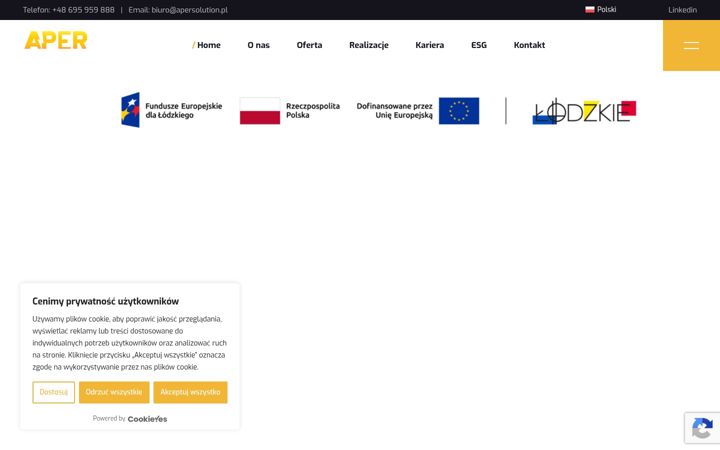Screen dimensions: 720x450
Task: Click the Cenimy prywatność użytkowników heading
Action: click(106, 301)
